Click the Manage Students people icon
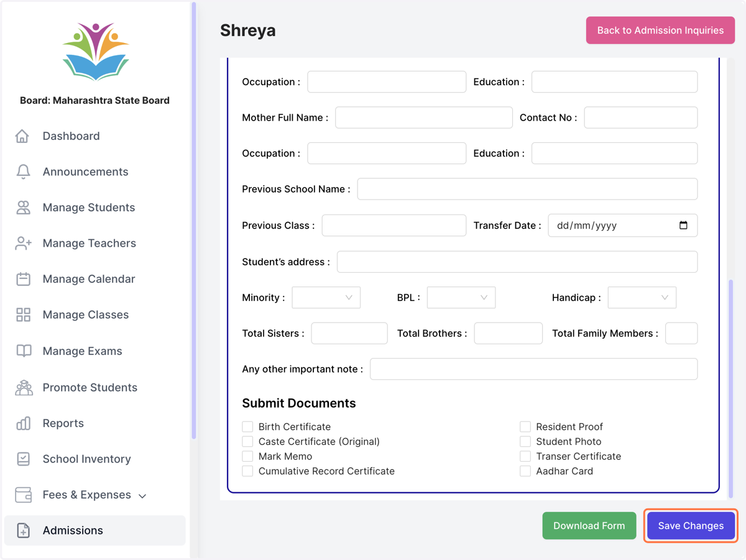746x560 pixels. coord(23,208)
